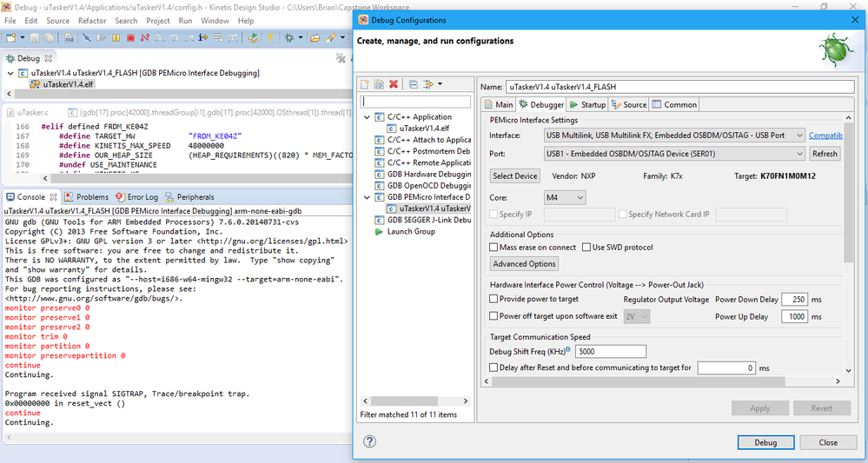Switch to the Common tab
The width and height of the screenshot is (868, 463).
(674, 104)
